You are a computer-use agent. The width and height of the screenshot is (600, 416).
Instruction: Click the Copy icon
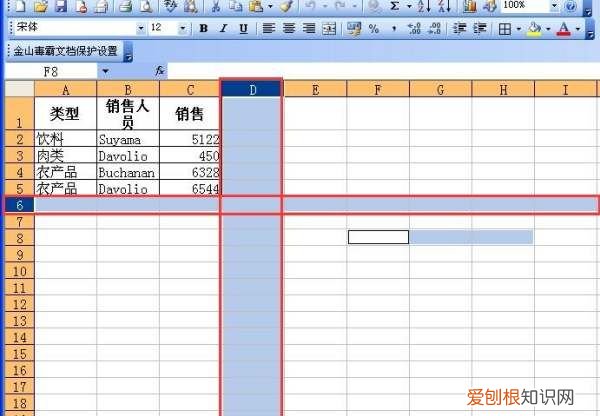tap(235, 5)
